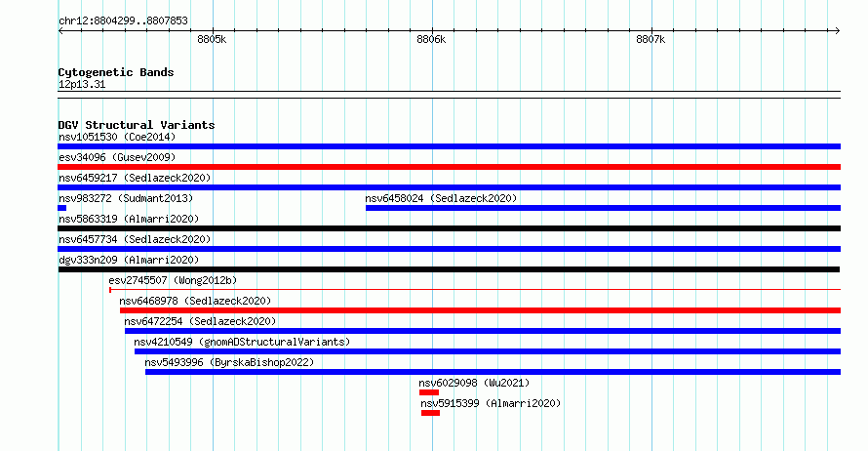The width and height of the screenshot is (868, 451).
Task: Click the thin red esv2745507 line
Action: point(475,289)
